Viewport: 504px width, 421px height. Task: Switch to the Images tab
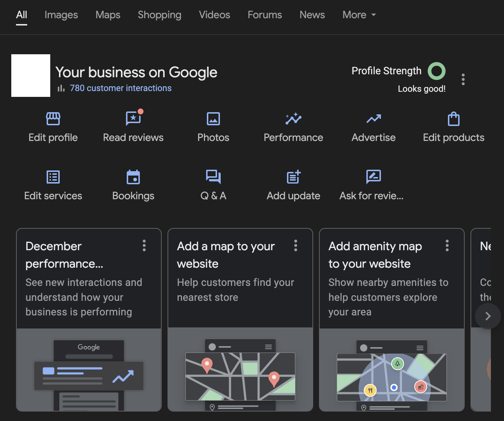(61, 15)
